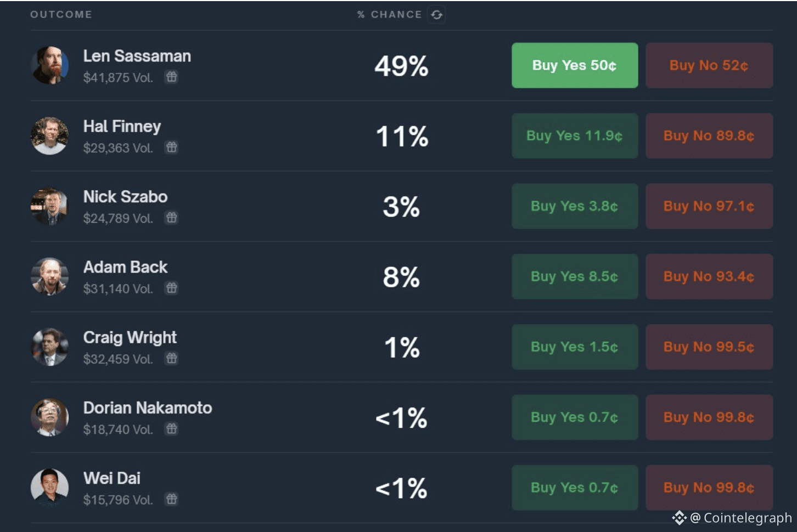This screenshot has width=797, height=532.
Task: Click Len Sassaman's avatar photo
Action: (x=49, y=65)
